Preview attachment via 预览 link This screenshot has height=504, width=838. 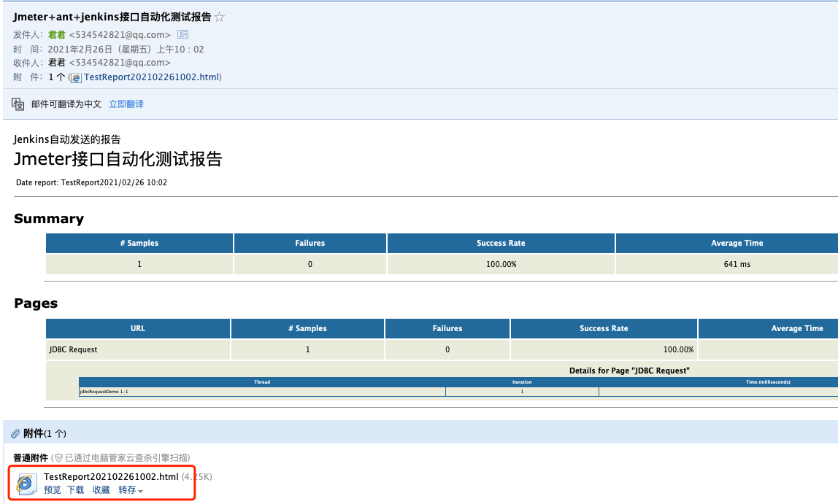[x=53, y=489]
